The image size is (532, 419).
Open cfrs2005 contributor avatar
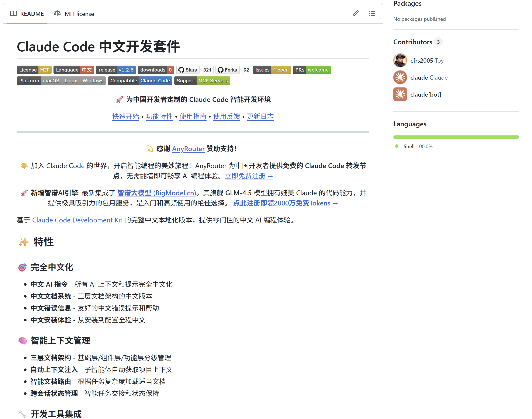coord(400,60)
